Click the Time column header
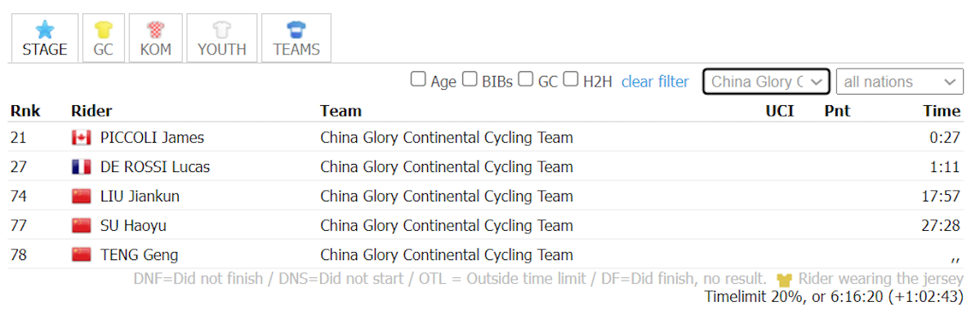 (x=942, y=111)
